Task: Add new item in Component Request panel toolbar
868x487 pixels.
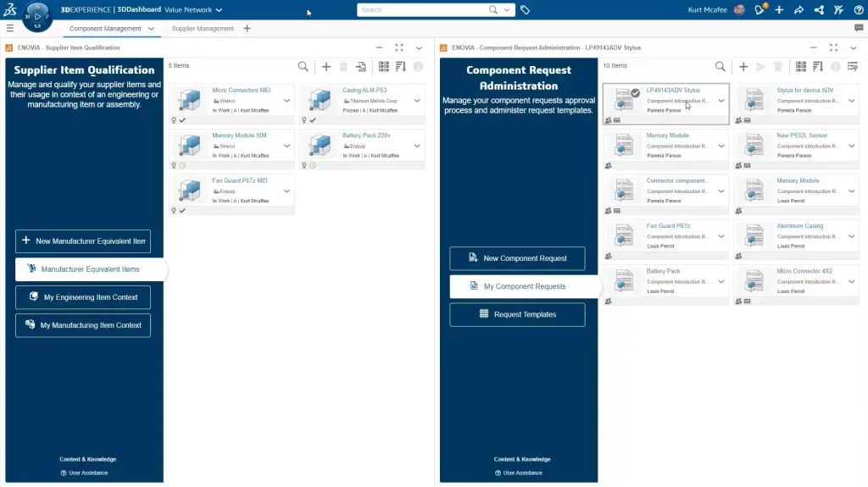Action: click(743, 66)
